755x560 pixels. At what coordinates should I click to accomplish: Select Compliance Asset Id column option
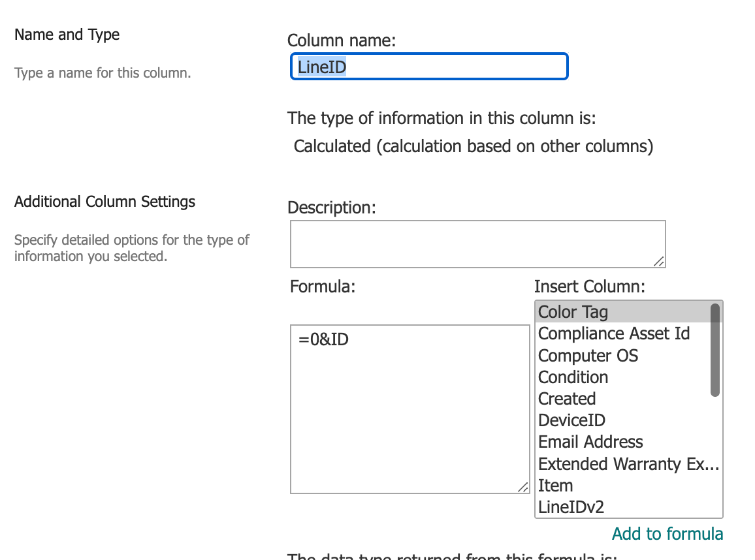[x=614, y=334]
